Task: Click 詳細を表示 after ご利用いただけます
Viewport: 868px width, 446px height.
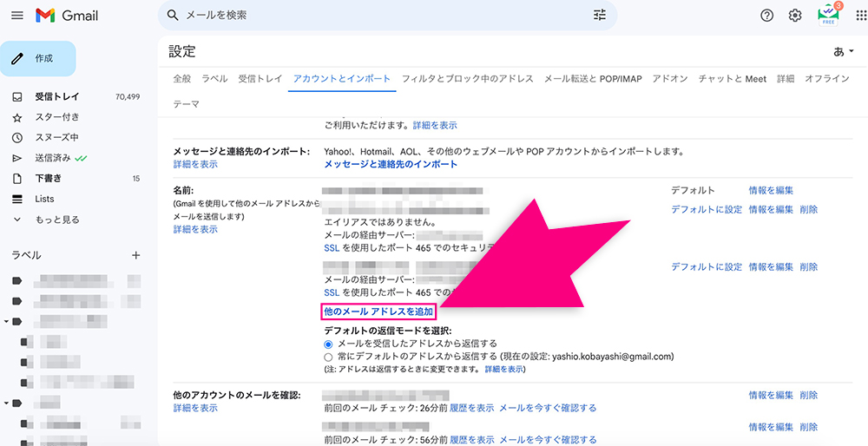Action: click(435, 126)
